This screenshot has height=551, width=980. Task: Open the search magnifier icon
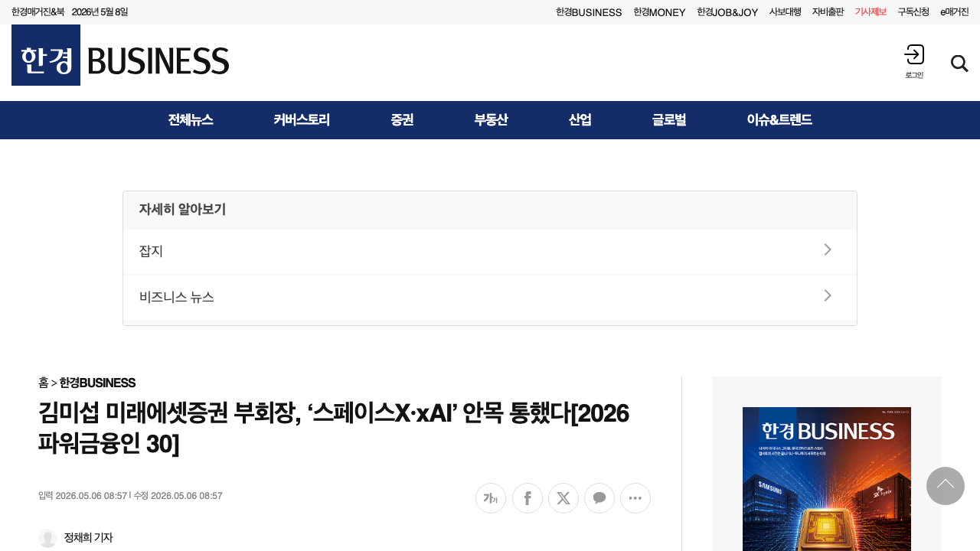(959, 64)
